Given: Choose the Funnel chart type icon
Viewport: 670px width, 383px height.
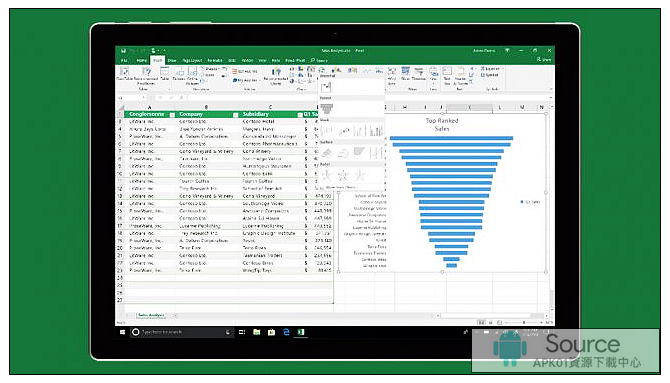Looking at the screenshot, I should (326, 109).
